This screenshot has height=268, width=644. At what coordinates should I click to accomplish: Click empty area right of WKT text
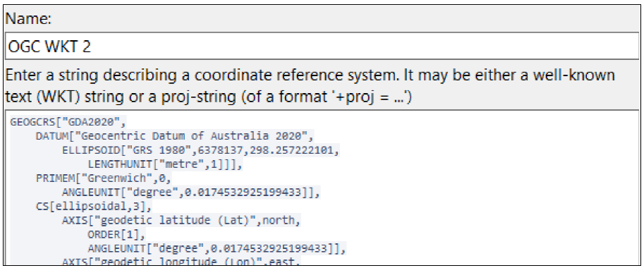tap(493, 185)
